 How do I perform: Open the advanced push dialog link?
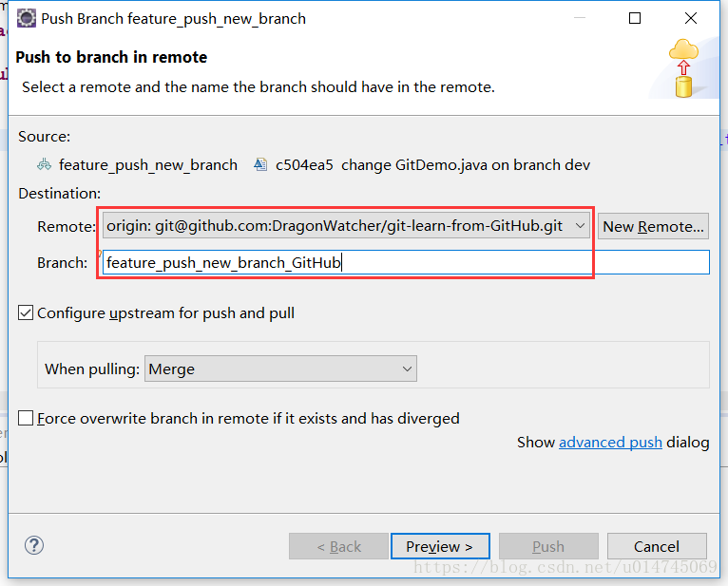(610, 443)
